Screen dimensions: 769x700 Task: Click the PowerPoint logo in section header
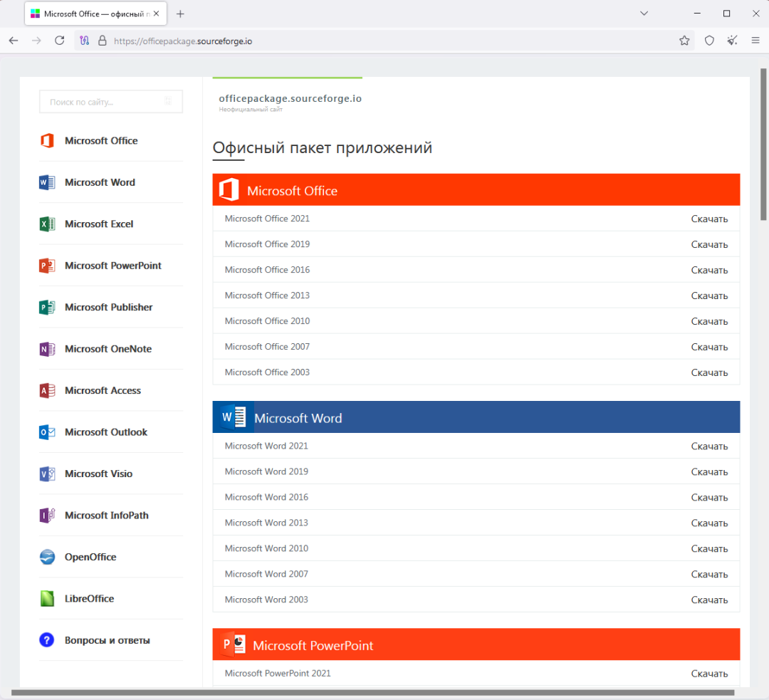click(234, 644)
